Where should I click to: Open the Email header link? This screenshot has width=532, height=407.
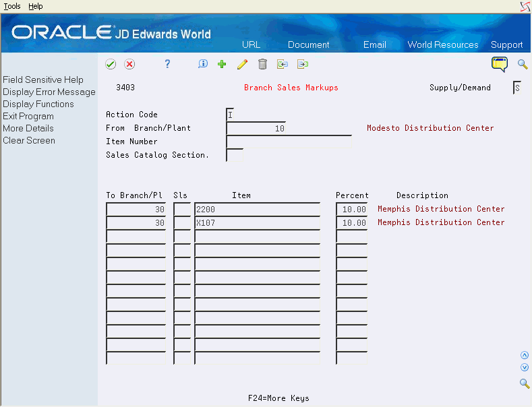tap(375, 44)
